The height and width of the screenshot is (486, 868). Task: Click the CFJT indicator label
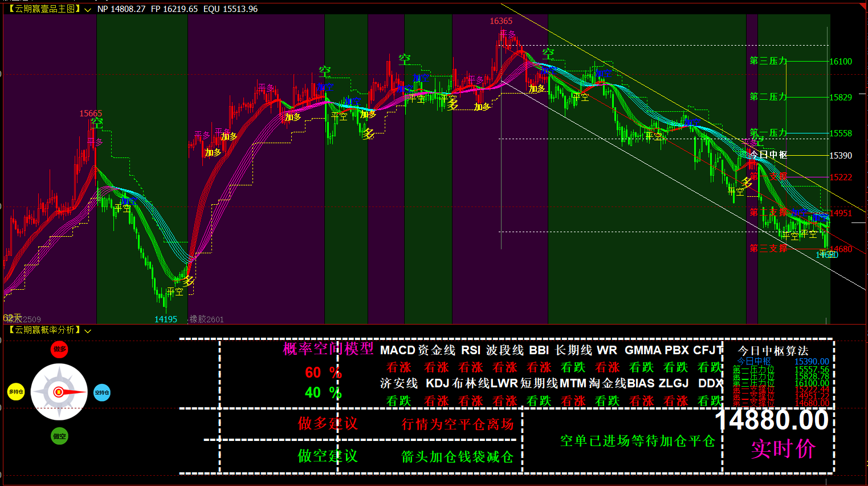708,350
